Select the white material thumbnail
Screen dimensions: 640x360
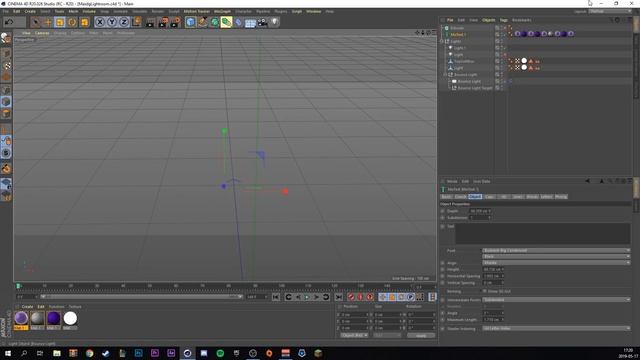coord(70,318)
